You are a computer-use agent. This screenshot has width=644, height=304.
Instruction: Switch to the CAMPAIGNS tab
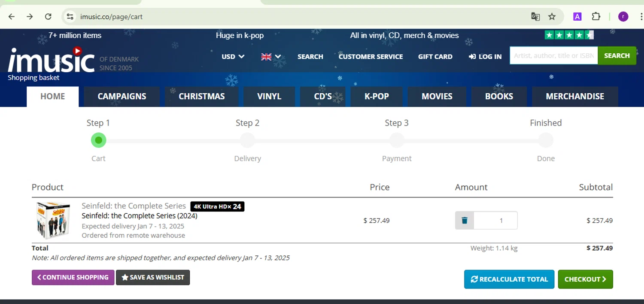[x=122, y=96]
